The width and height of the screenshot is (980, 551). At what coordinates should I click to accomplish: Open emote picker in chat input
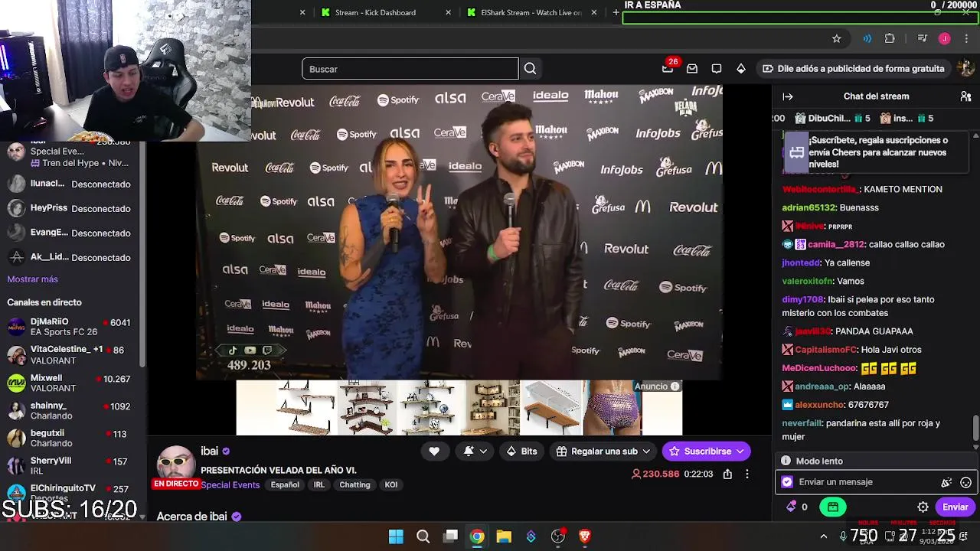[965, 482]
